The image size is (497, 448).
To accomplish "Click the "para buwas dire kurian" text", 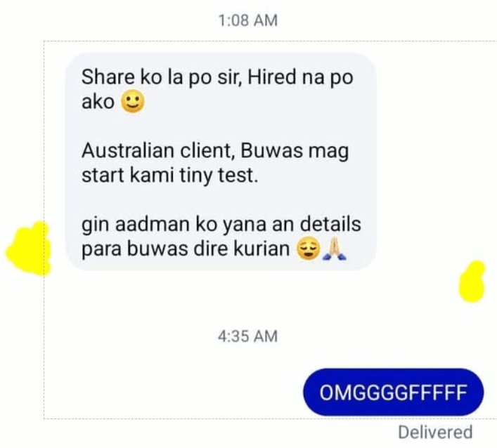I will pyautogui.click(x=186, y=249).
